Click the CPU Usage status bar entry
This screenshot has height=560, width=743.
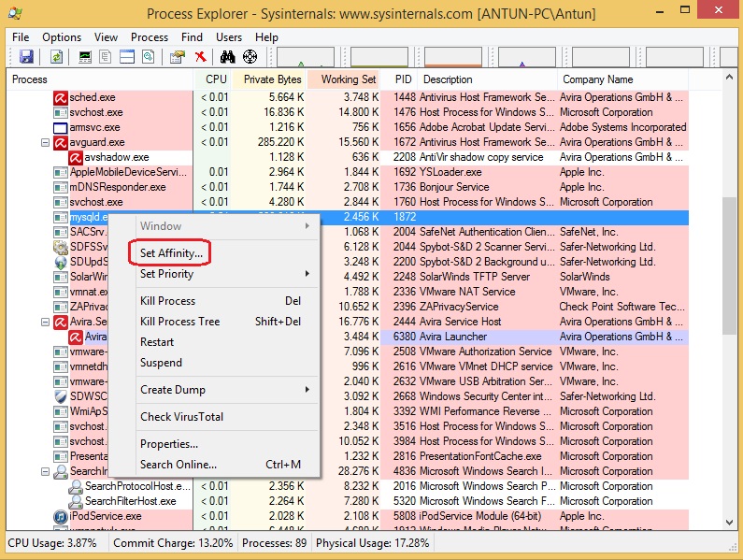click(x=52, y=543)
